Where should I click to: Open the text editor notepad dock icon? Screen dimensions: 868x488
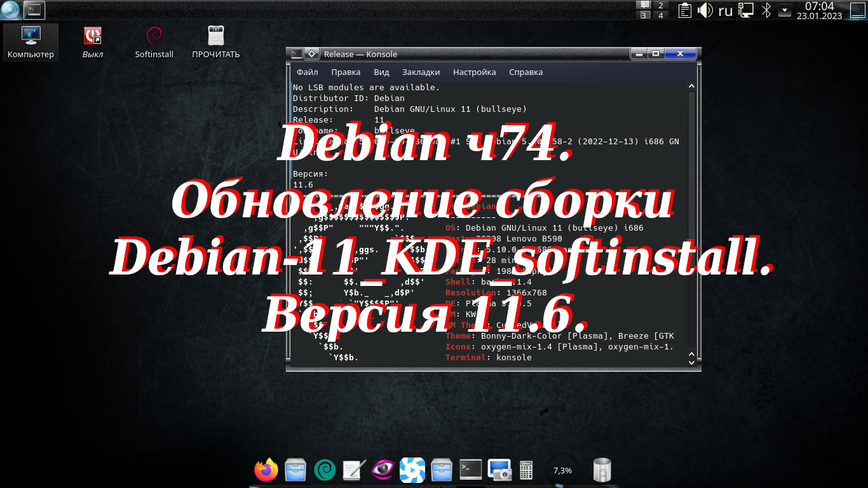coord(354,470)
